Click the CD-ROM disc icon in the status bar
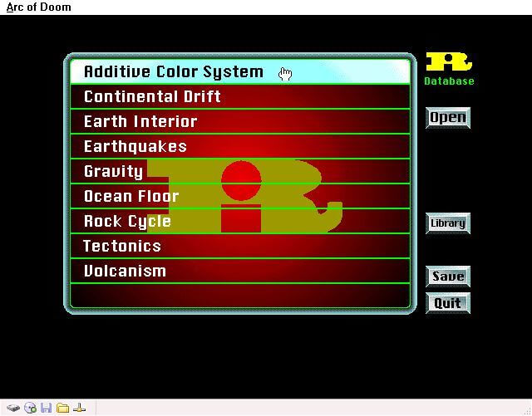Screen dimensions: 532x416 point(31,407)
